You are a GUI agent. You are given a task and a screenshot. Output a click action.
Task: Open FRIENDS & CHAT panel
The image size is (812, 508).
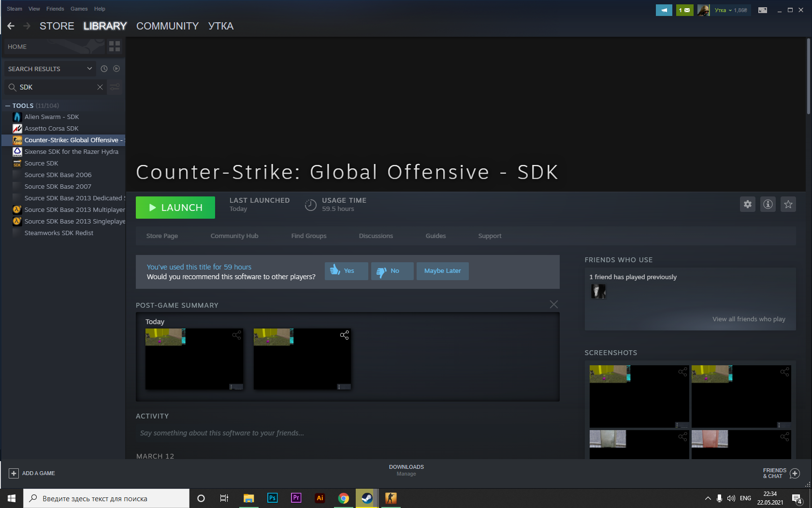click(781, 473)
